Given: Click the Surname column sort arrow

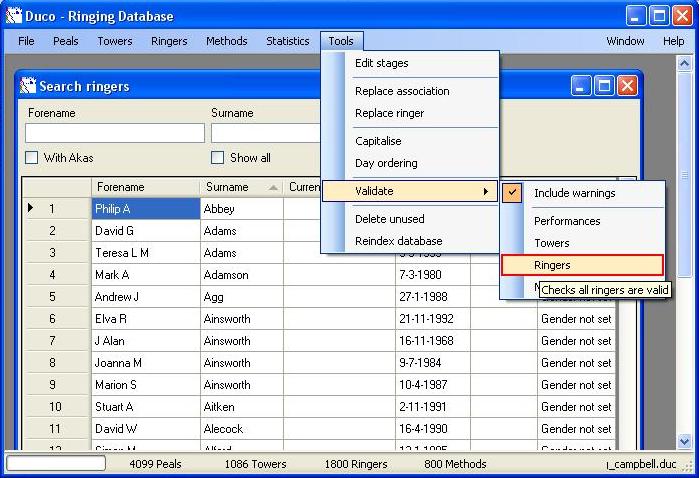Looking at the screenshot, I should (x=273, y=187).
